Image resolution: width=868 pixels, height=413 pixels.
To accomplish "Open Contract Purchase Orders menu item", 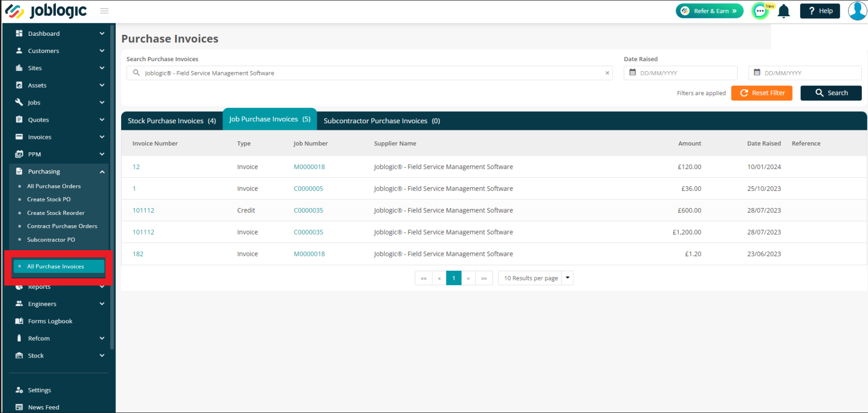I will (62, 226).
